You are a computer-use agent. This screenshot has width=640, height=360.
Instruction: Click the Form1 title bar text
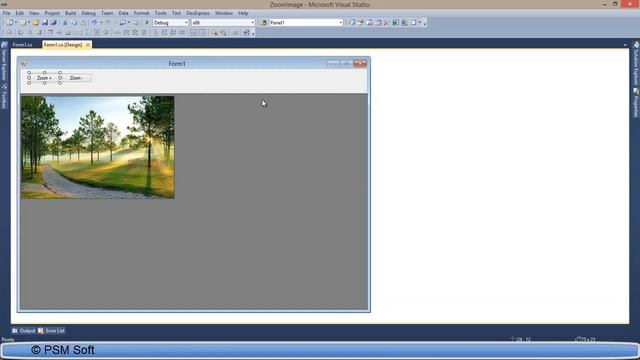pyautogui.click(x=177, y=64)
